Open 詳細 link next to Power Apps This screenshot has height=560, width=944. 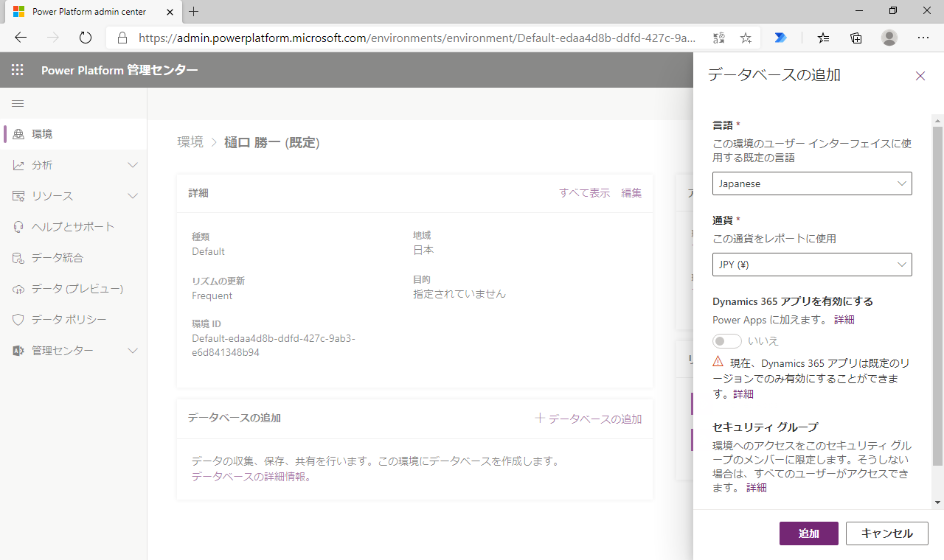pyautogui.click(x=844, y=320)
